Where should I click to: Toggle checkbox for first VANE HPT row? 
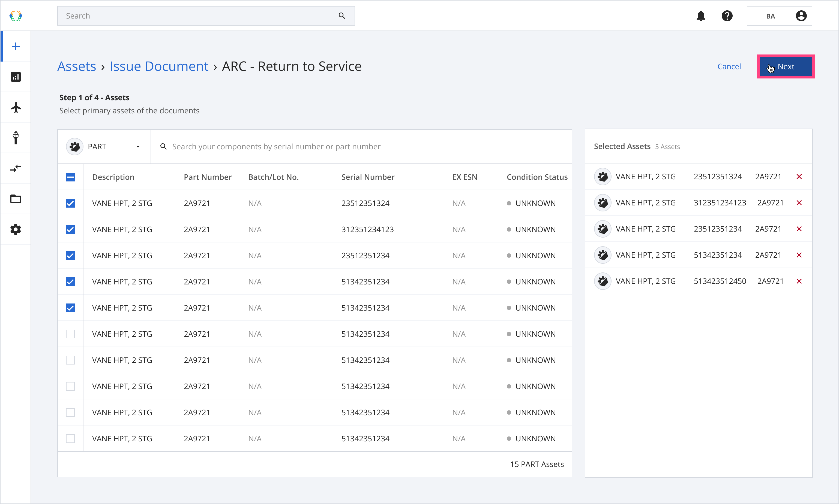point(71,204)
